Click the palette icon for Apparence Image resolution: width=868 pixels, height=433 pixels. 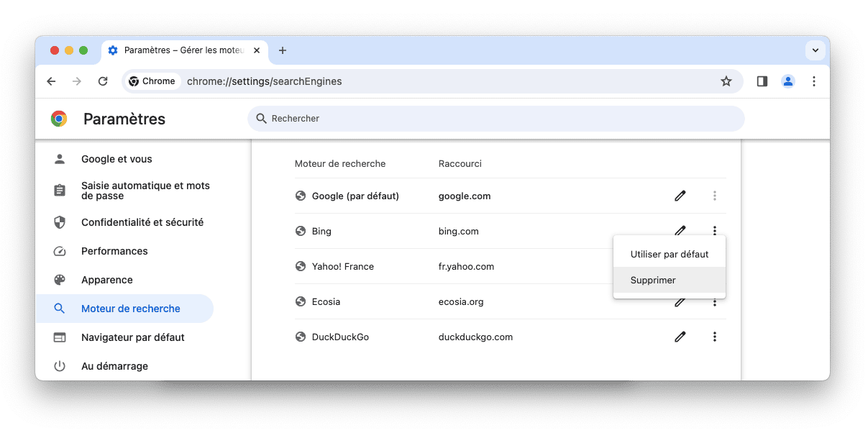[60, 280]
